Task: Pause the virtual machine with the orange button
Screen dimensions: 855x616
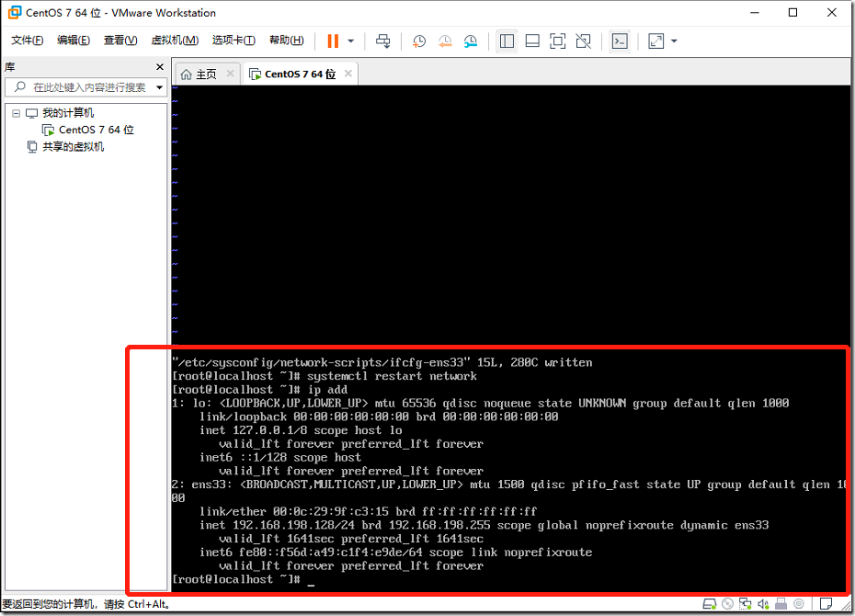Action: click(x=333, y=40)
